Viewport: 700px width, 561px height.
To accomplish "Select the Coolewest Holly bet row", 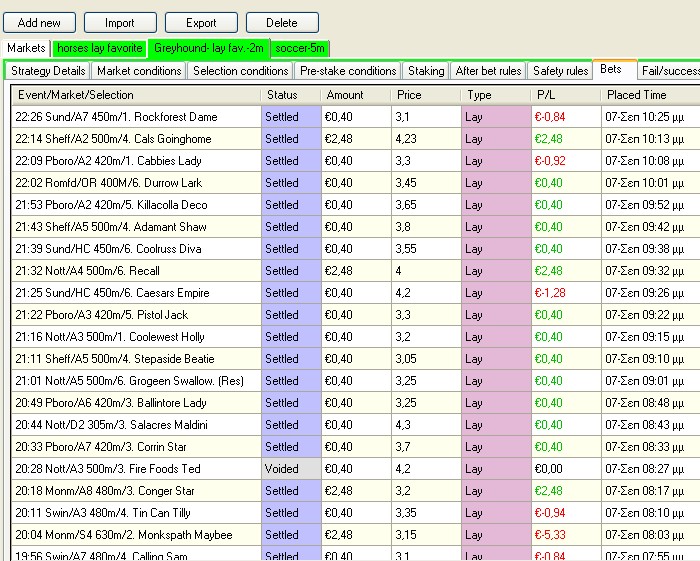I will point(356,337).
